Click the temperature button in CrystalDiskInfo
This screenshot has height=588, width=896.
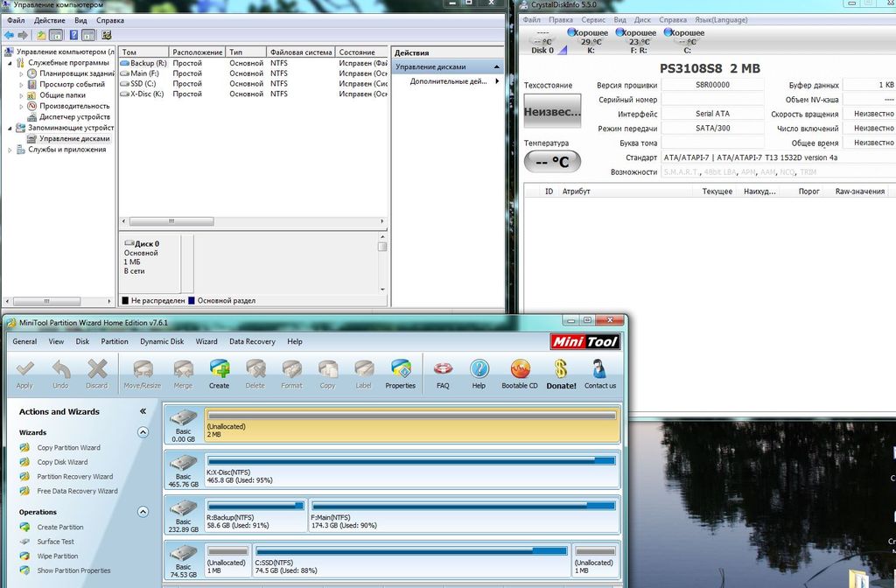[552, 162]
